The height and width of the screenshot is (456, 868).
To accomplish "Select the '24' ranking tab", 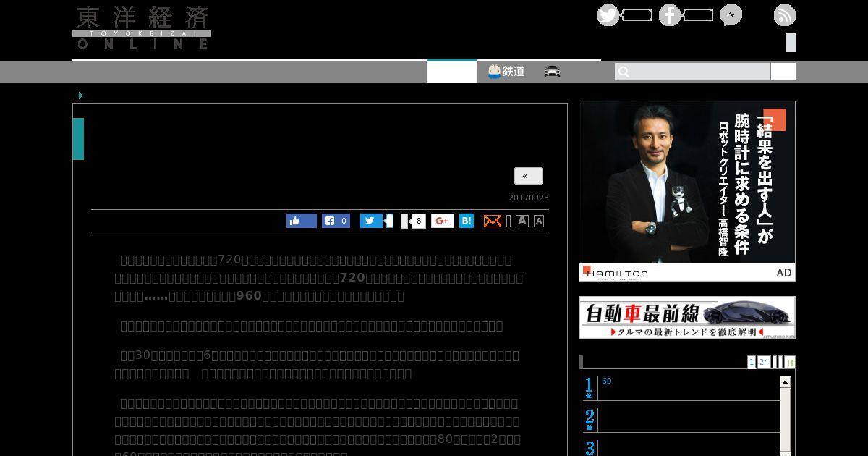I will tap(763, 362).
